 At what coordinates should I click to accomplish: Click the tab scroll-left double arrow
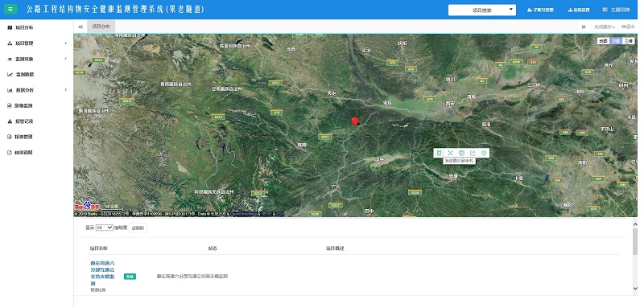click(x=80, y=27)
